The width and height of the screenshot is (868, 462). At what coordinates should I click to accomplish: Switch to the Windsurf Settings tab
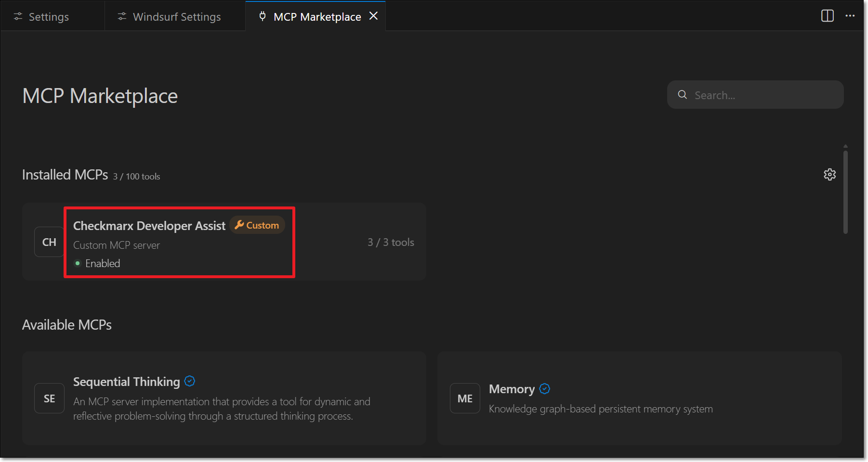click(x=176, y=17)
